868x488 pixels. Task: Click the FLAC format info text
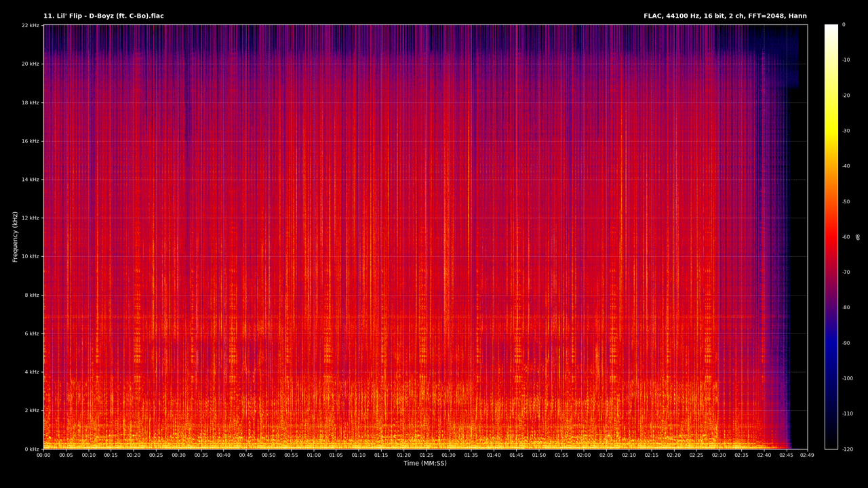[x=725, y=16]
